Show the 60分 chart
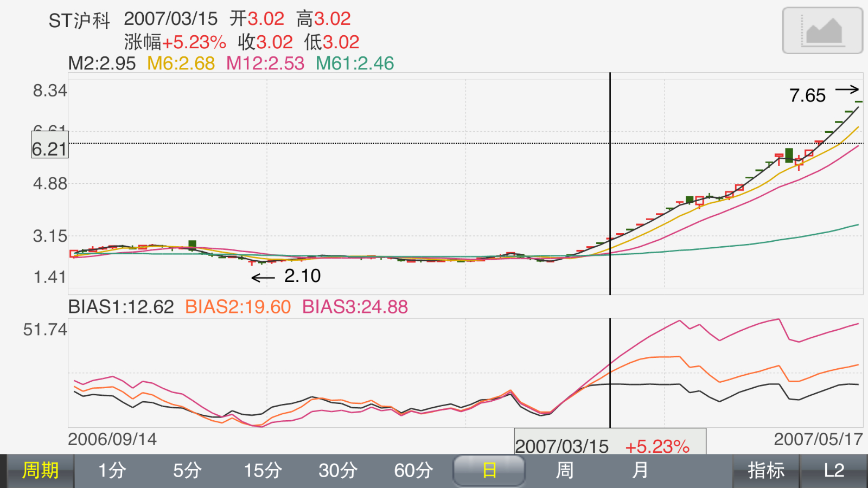The width and height of the screenshot is (868, 488). click(413, 471)
